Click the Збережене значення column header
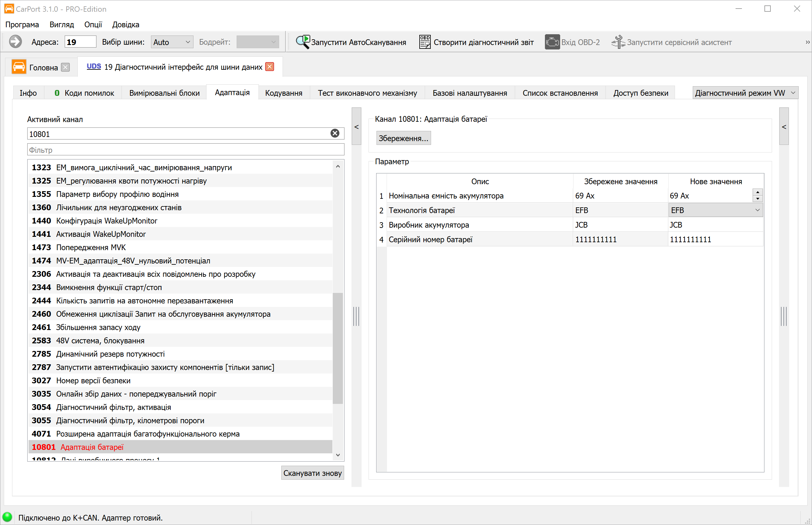Viewport: 812px width, 525px height. [621, 181]
